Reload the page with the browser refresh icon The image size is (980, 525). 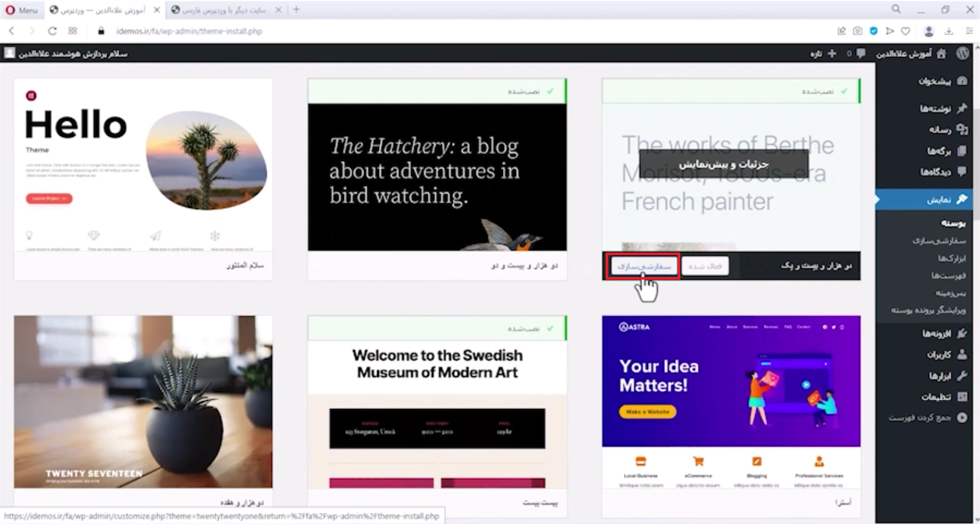point(52,31)
